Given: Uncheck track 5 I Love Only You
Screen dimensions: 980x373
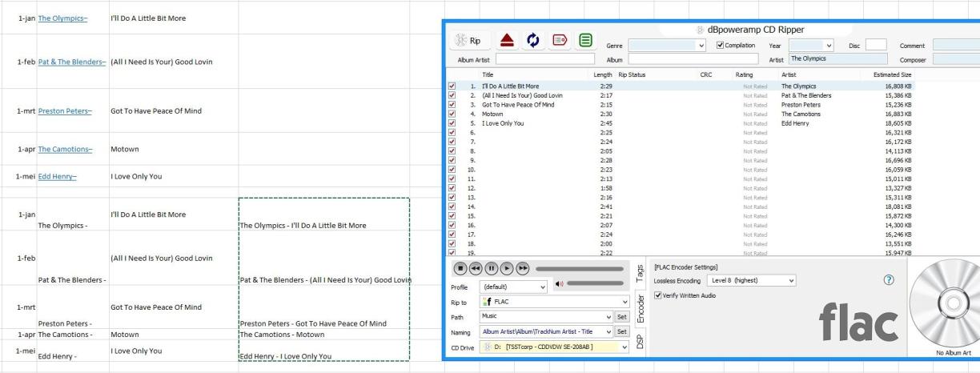Looking at the screenshot, I should pos(452,123).
